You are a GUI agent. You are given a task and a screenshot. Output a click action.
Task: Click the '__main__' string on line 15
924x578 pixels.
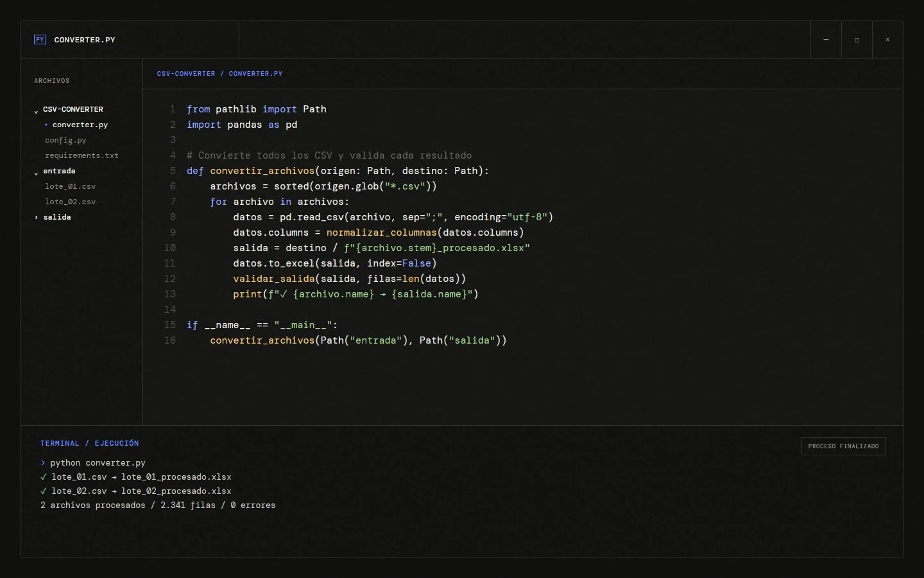[x=303, y=325]
